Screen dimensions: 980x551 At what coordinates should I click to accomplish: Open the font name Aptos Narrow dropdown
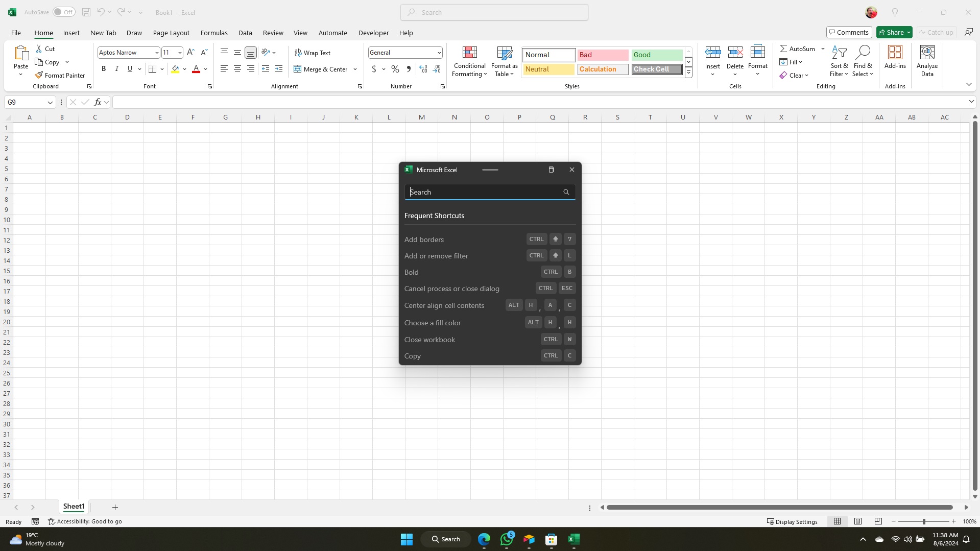pyautogui.click(x=157, y=53)
